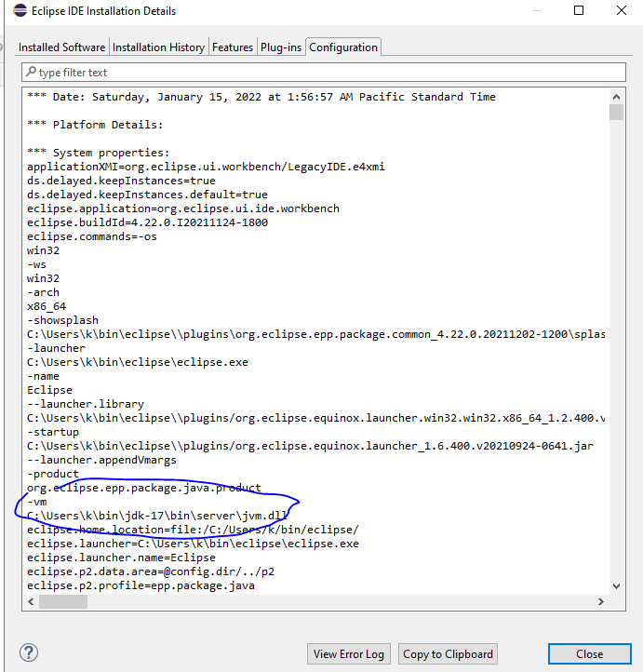643x672 pixels.
Task: Click 'eclipse.launcher.name=Eclipse' line
Action: click(x=121, y=558)
